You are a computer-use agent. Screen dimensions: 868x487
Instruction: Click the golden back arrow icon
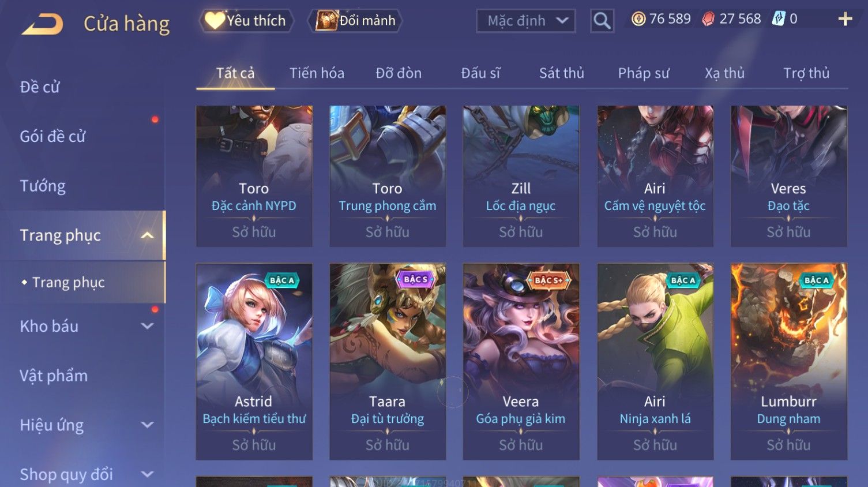pyautogui.click(x=42, y=24)
